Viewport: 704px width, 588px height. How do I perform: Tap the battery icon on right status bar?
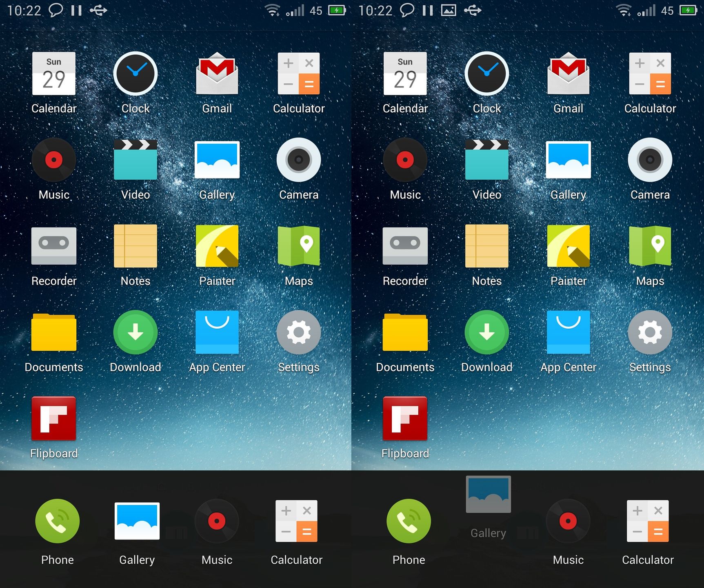pos(688,10)
